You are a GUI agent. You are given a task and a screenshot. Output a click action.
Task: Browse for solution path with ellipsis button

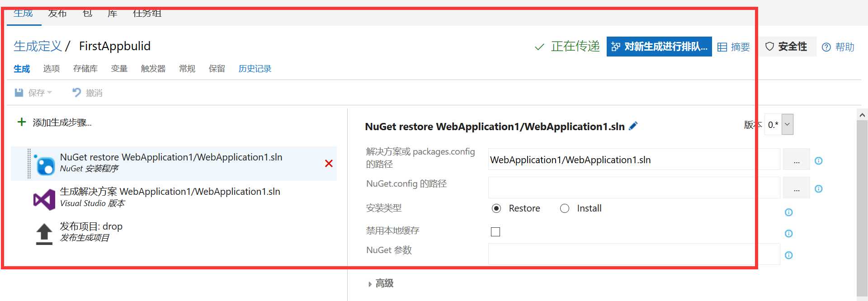[x=796, y=160]
